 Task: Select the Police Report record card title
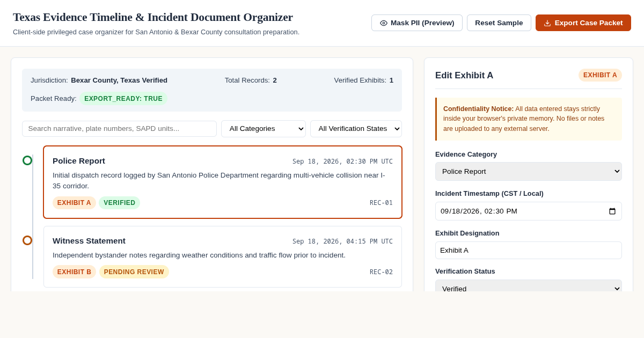(x=79, y=161)
